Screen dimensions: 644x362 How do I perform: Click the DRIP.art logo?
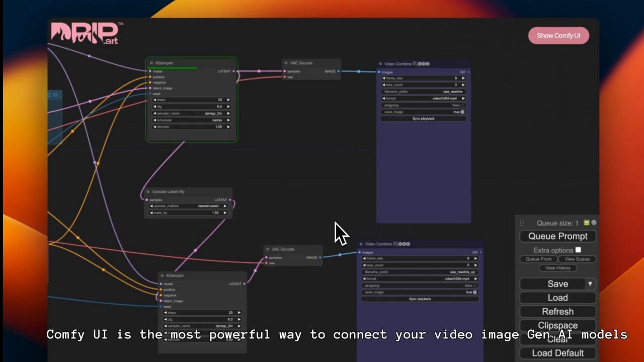tap(85, 33)
